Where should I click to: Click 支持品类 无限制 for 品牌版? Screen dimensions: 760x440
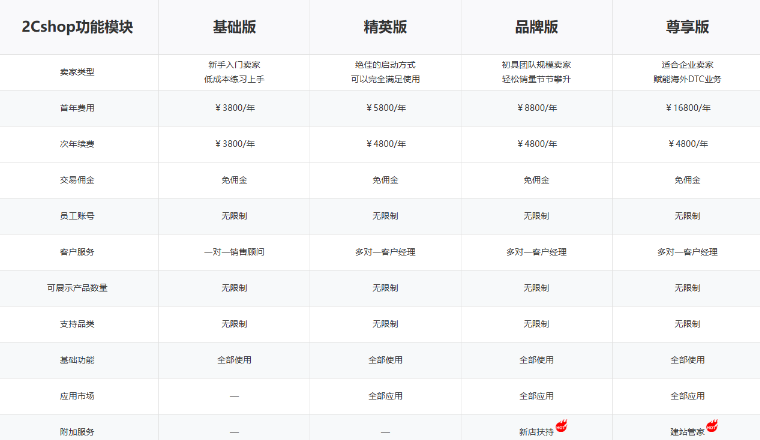(537, 324)
